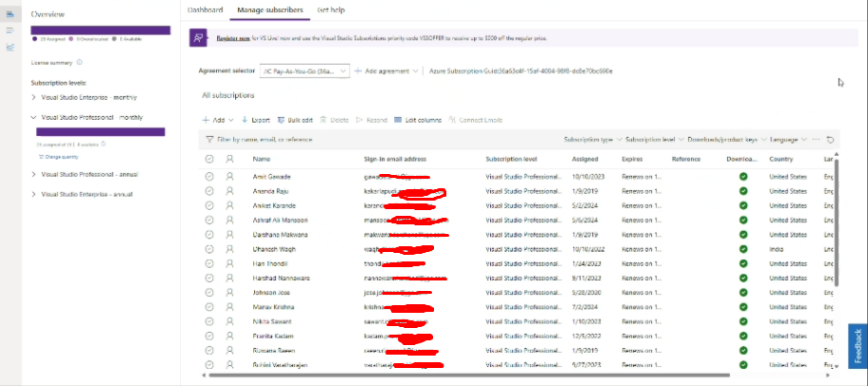Select the Nikita Sawant row checkbox
Viewport: 868px width, 386px height.
coord(209,321)
